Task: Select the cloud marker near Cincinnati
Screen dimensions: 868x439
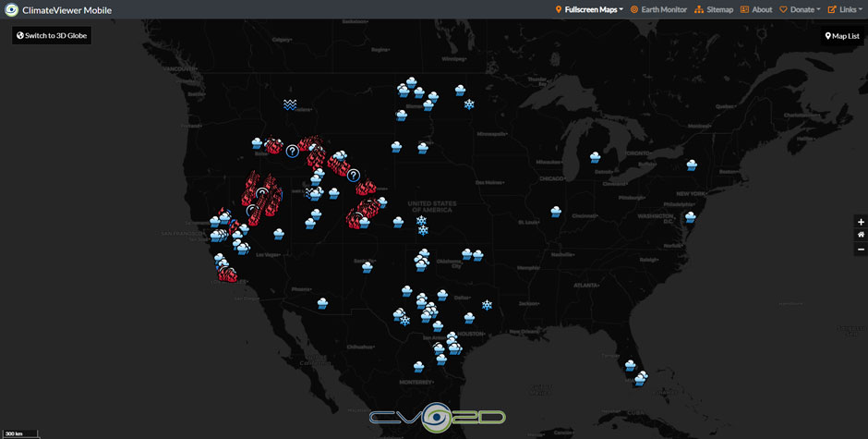Action: pos(556,212)
